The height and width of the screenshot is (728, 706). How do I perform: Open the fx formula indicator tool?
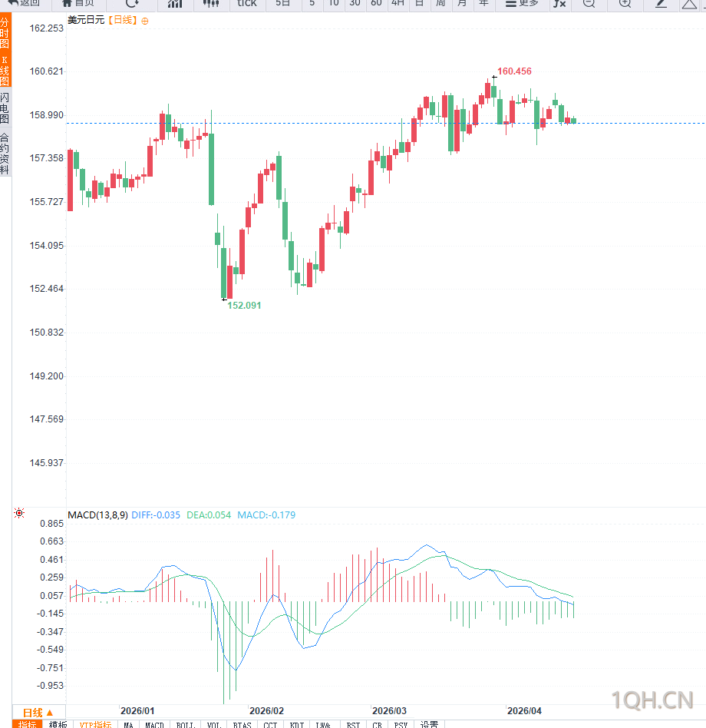[x=559, y=3]
